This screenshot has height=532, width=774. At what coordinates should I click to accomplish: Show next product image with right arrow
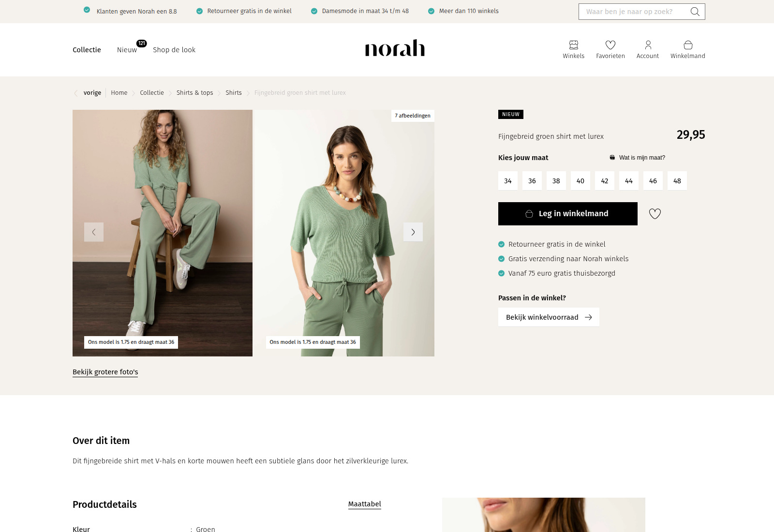coord(413,232)
